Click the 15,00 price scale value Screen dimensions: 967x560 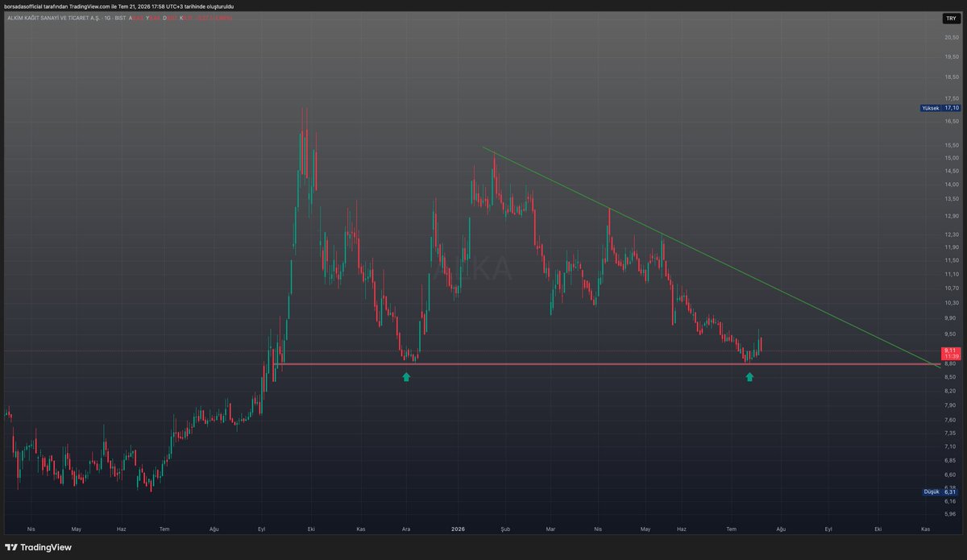pos(951,158)
